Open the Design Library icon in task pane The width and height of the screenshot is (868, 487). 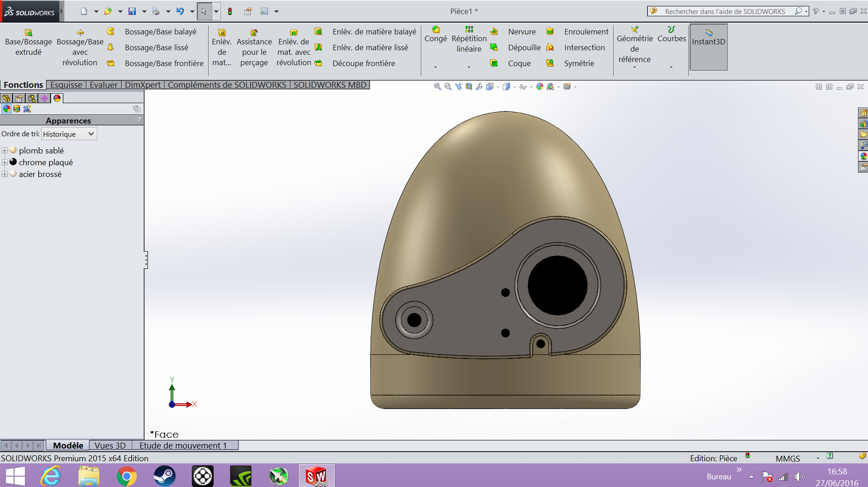pos(863,124)
